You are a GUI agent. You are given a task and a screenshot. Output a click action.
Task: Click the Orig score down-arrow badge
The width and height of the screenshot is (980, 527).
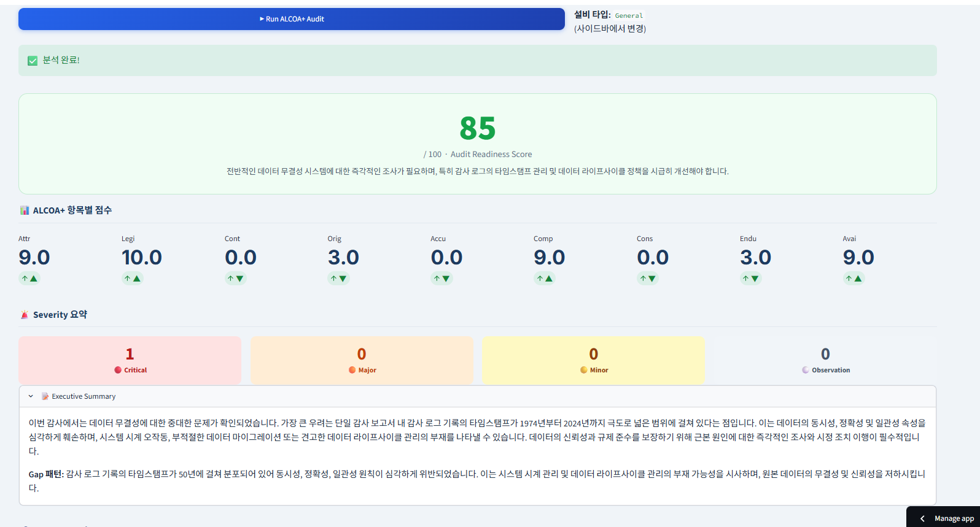tap(339, 279)
